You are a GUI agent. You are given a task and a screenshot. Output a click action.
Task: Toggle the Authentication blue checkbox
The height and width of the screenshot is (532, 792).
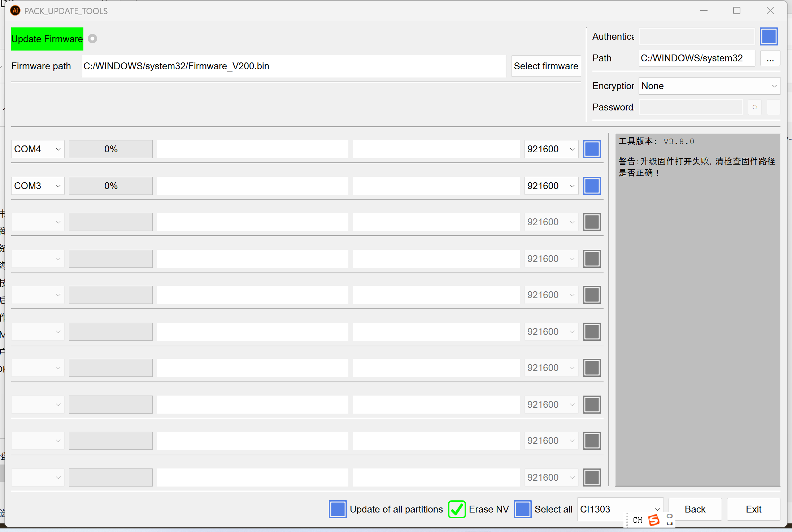(769, 36)
